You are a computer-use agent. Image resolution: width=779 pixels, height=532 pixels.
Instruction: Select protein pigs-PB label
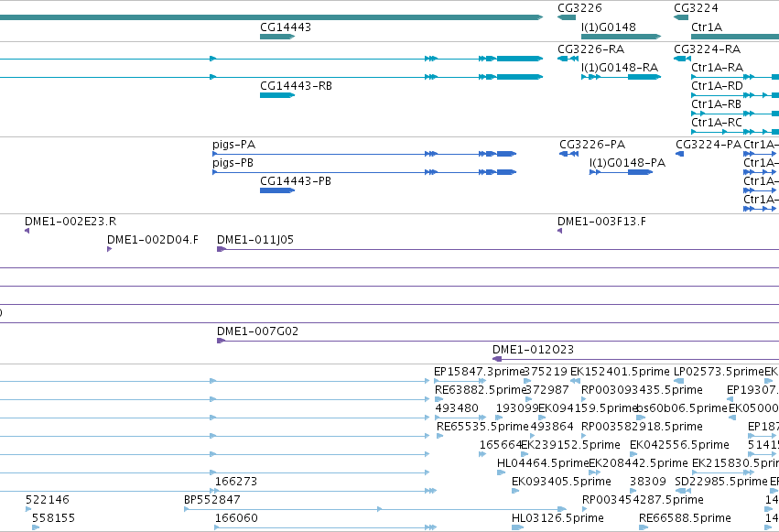(233, 163)
